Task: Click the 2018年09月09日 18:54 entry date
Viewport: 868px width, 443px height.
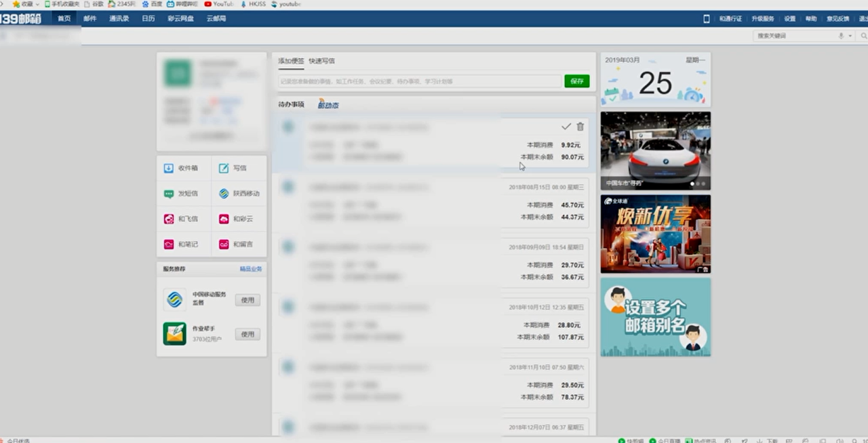Action: pos(546,247)
